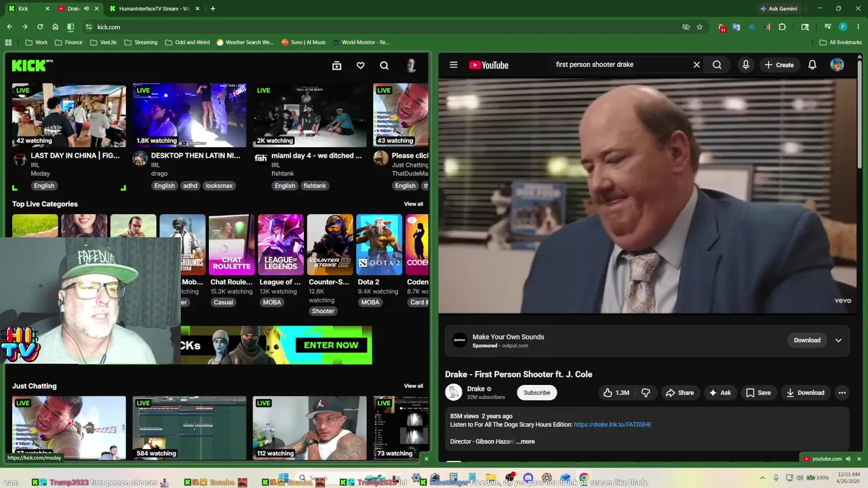Open League of Legends category card
The height and width of the screenshot is (488, 868).
tap(280, 244)
